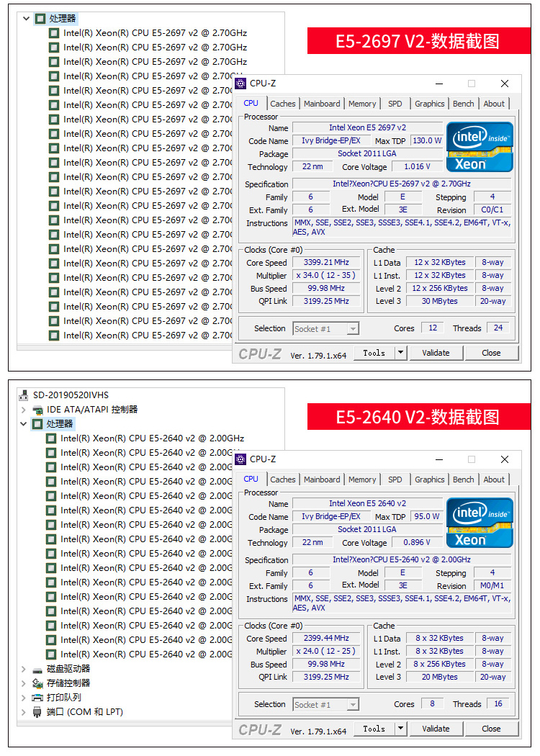Click the Name field 'Intel Xeon E5 2640 v2'

pyautogui.click(x=367, y=503)
